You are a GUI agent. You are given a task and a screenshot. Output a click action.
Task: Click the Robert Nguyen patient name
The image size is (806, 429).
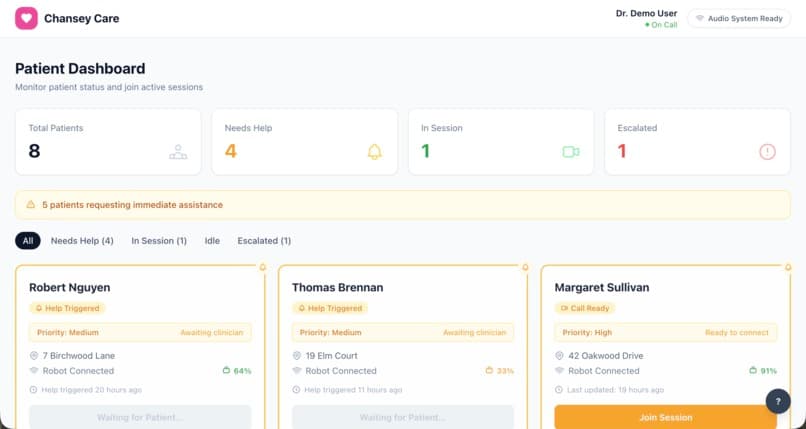(x=69, y=287)
